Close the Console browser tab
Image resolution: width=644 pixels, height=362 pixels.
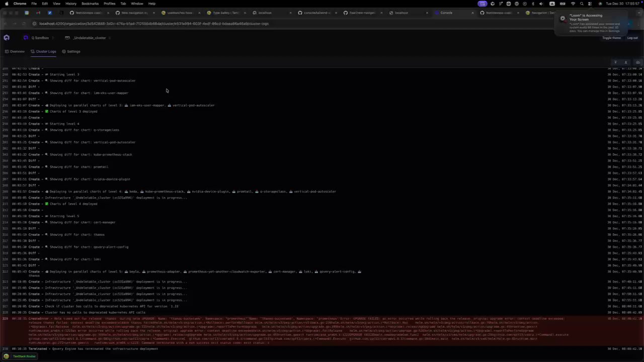(x=472, y=13)
